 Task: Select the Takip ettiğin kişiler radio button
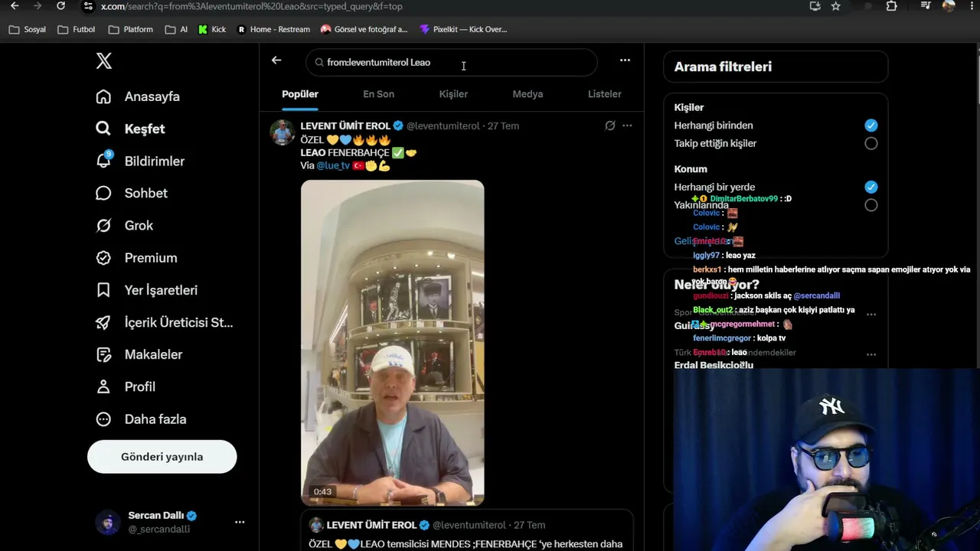[x=871, y=143]
